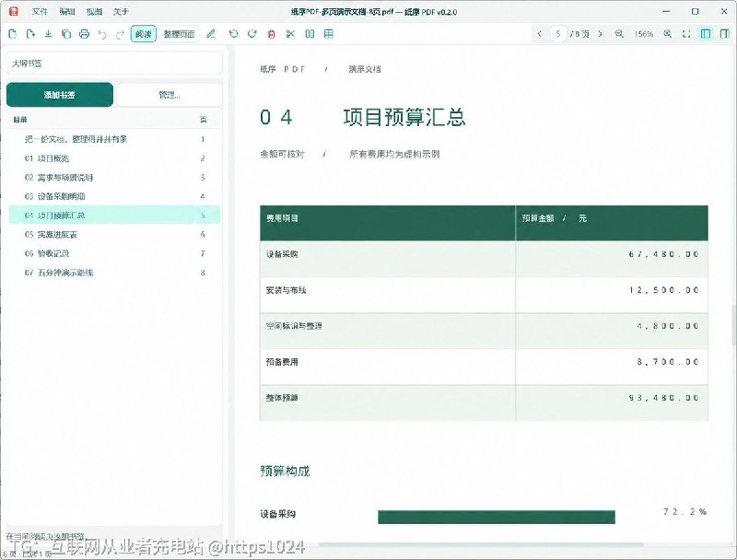Open the 编辑 menu
This screenshot has height=560, width=737.
pos(67,12)
